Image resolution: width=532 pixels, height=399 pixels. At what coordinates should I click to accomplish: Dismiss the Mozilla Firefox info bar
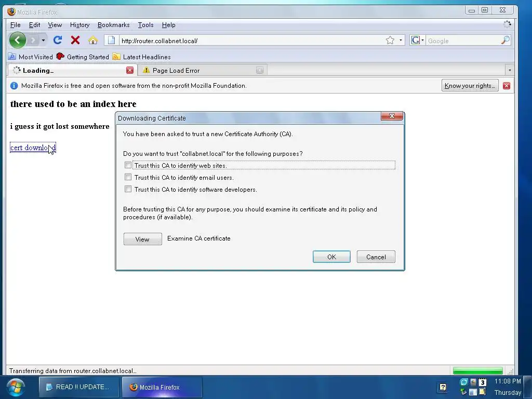click(506, 86)
